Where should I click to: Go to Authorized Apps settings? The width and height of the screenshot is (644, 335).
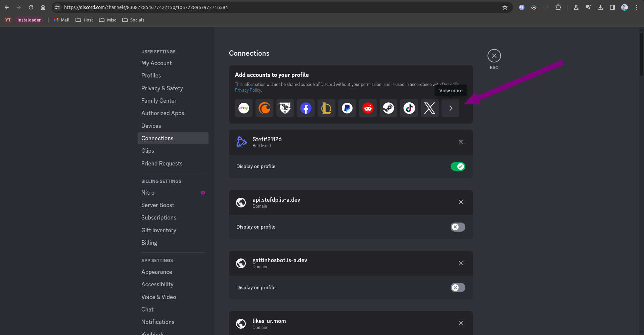point(163,113)
